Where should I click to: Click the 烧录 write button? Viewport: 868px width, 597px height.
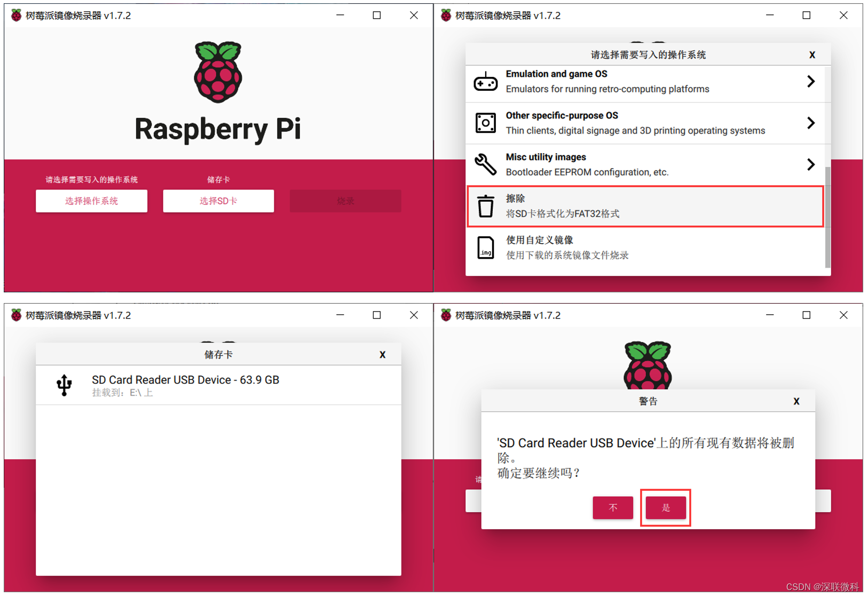[345, 201]
